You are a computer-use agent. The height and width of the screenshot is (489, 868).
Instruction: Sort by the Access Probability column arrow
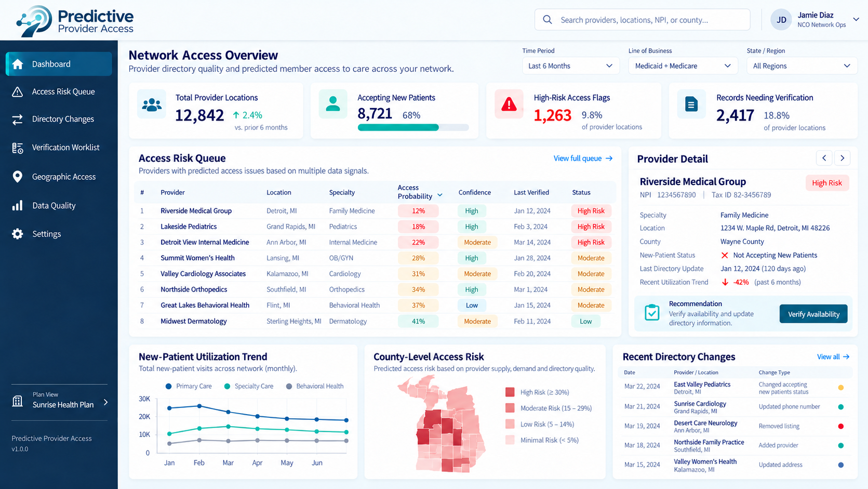click(440, 195)
